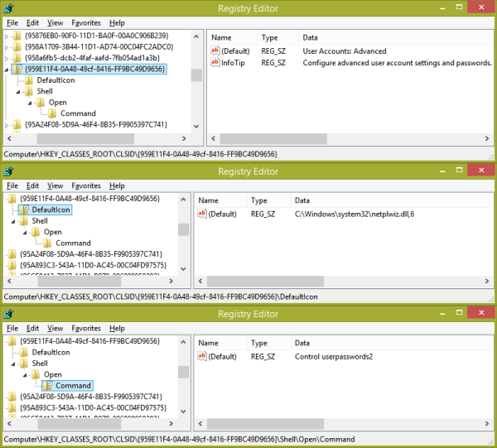This screenshot has width=497, height=448.
Task: Select the icon beside 'User Accounts: Advanced' value
Action: (x=215, y=51)
